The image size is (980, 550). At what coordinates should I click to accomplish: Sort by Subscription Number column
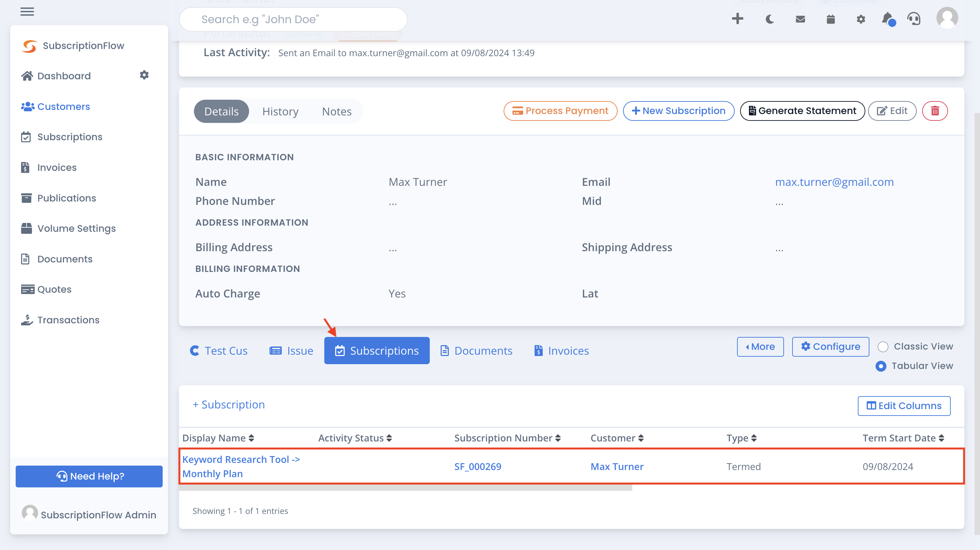[507, 438]
